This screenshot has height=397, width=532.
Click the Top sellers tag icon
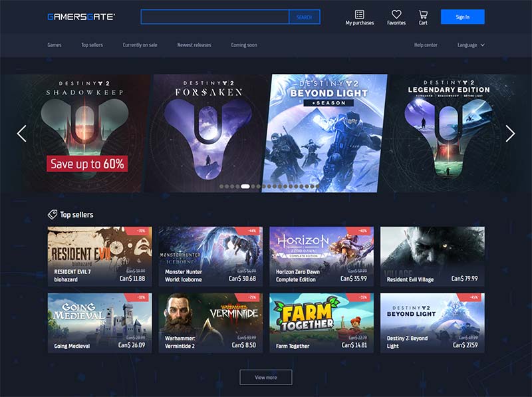pyautogui.click(x=53, y=214)
